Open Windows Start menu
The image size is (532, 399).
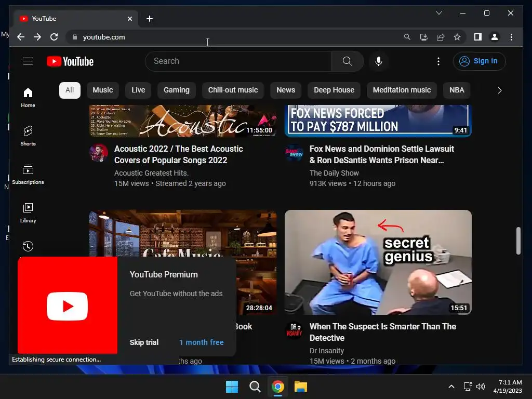pos(232,387)
